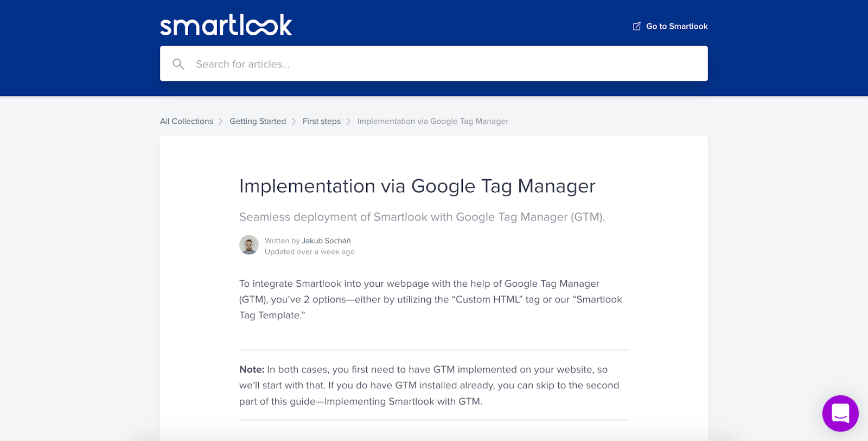Click the external link icon beside Go to Smartlook

point(637,26)
